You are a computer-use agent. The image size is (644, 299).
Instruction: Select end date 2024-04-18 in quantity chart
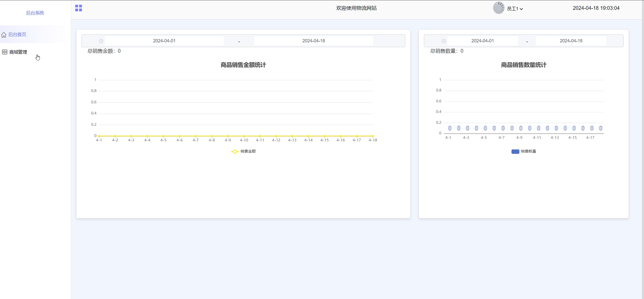click(571, 41)
